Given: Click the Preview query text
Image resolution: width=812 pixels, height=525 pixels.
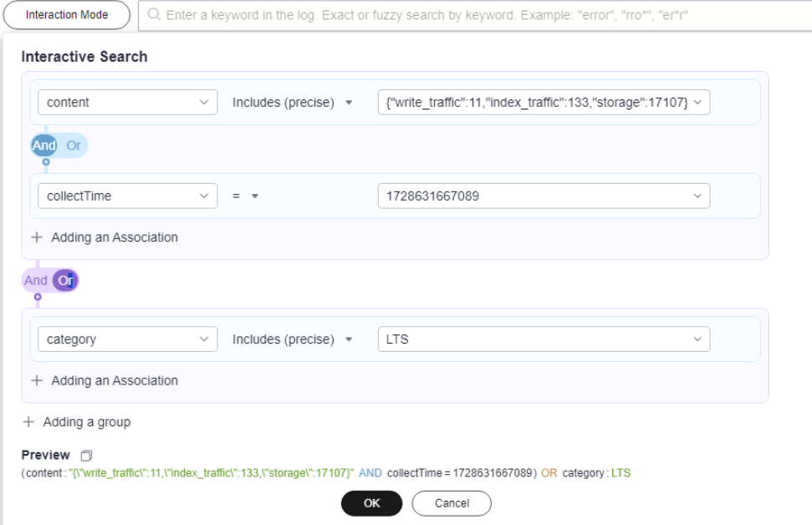Looking at the screenshot, I should (x=326, y=473).
